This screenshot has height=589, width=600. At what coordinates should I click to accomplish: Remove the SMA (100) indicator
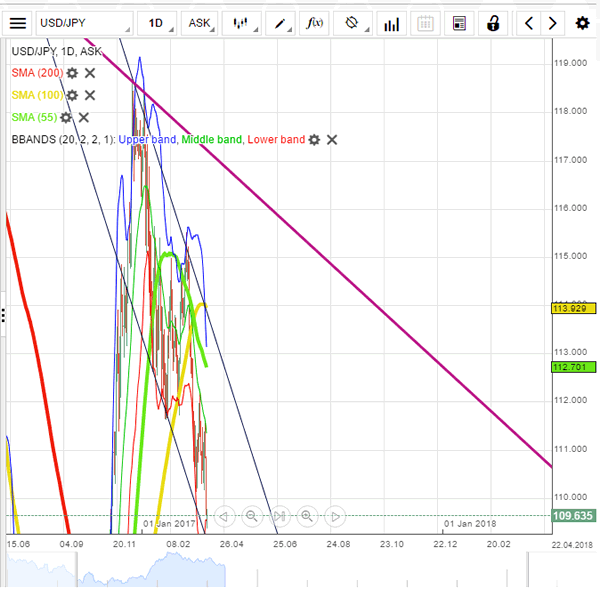coord(90,95)
